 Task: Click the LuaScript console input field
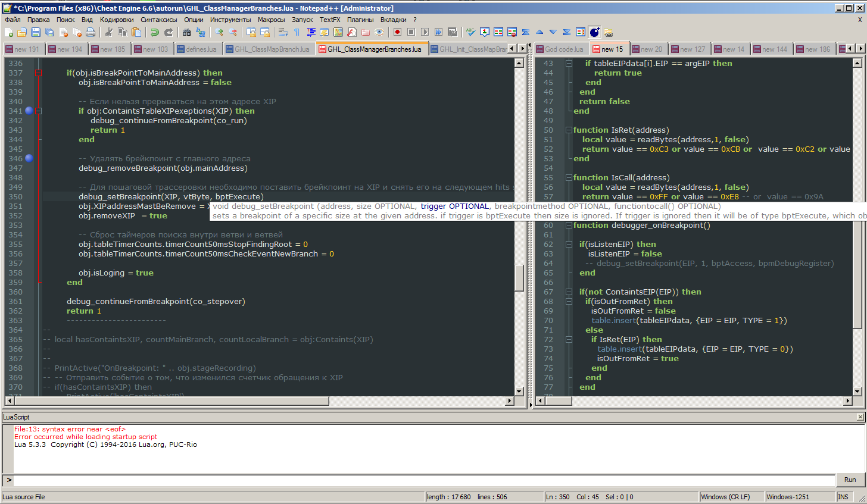coord(424,480)
